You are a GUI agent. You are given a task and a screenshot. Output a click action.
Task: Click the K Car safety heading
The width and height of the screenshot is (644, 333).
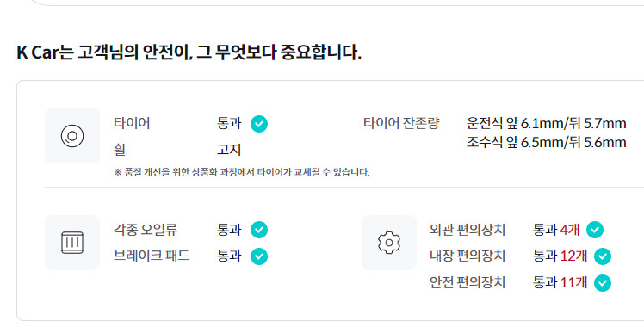click(x=189, y=52)
